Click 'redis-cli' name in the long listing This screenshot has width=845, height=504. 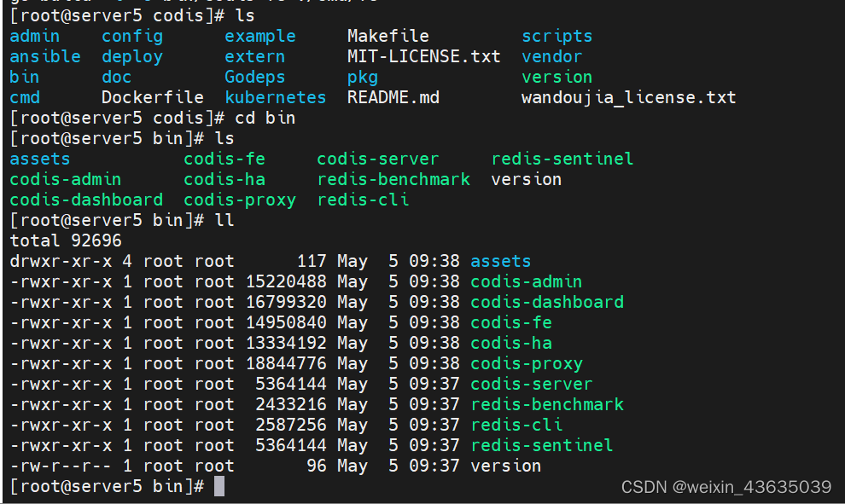(x=516, y=425)
